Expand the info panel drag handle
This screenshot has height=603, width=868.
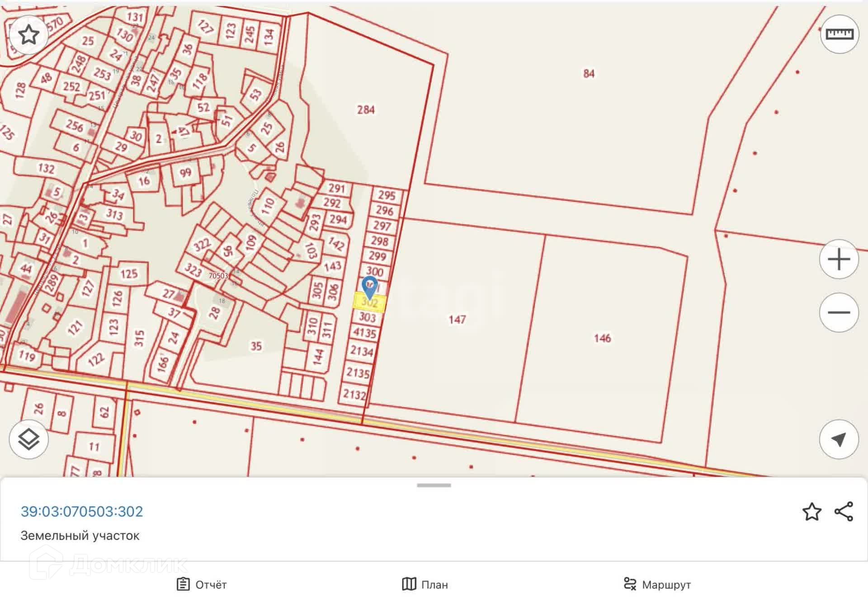[434, 485]
